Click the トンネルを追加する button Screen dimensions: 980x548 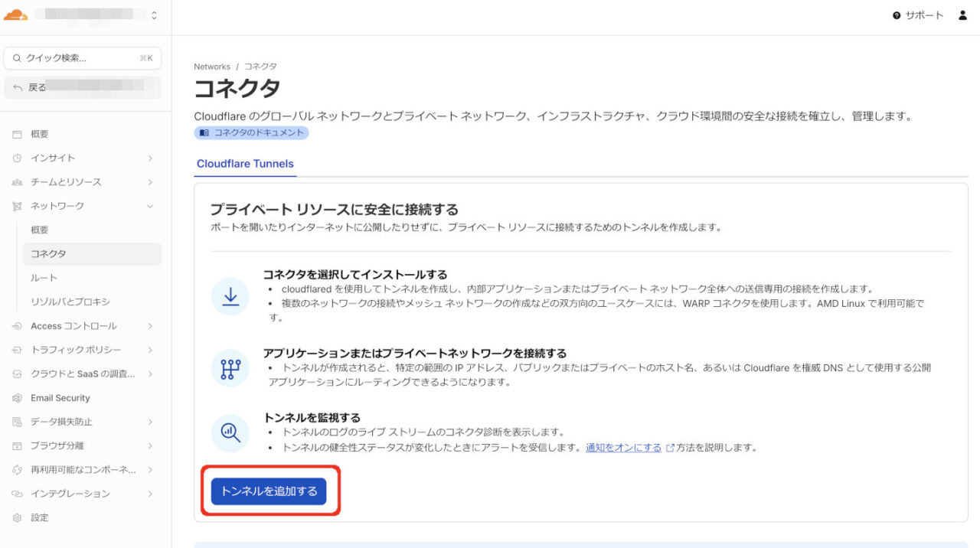[x=269, y=491]
